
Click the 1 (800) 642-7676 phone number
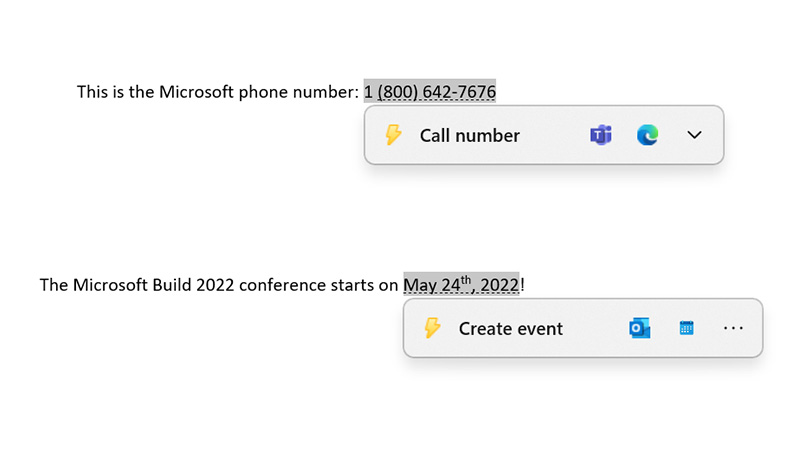point(429,92)
